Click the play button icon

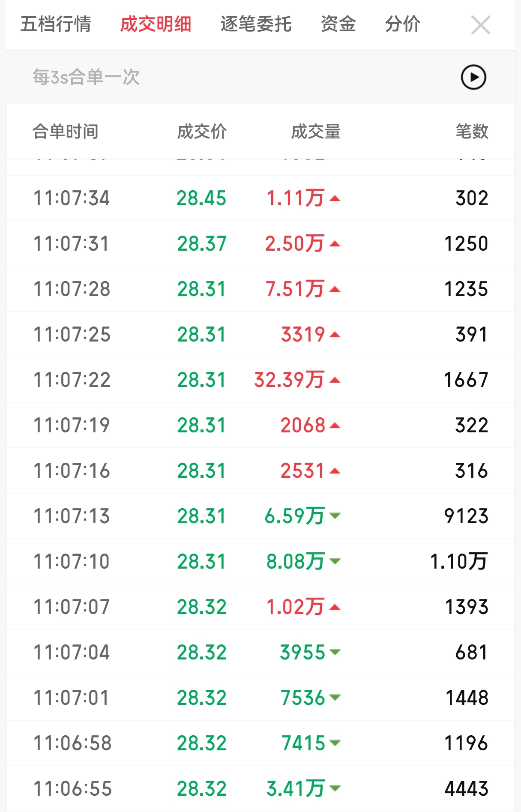tap(473, 77)
